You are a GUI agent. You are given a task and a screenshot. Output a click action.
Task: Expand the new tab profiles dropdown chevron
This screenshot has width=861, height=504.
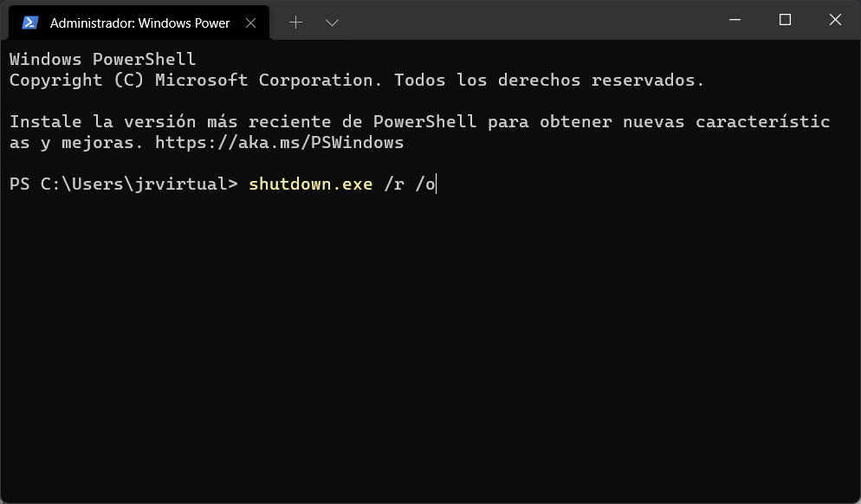332,23
